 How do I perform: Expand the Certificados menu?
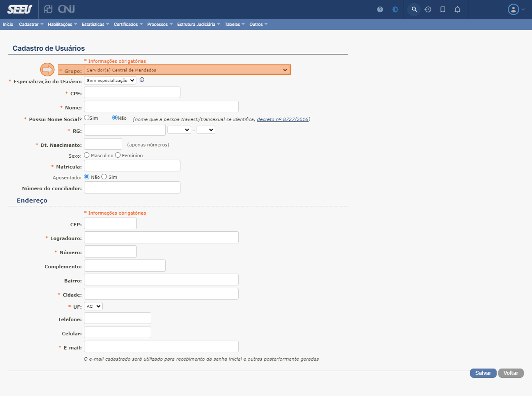[x=128, y=24]
